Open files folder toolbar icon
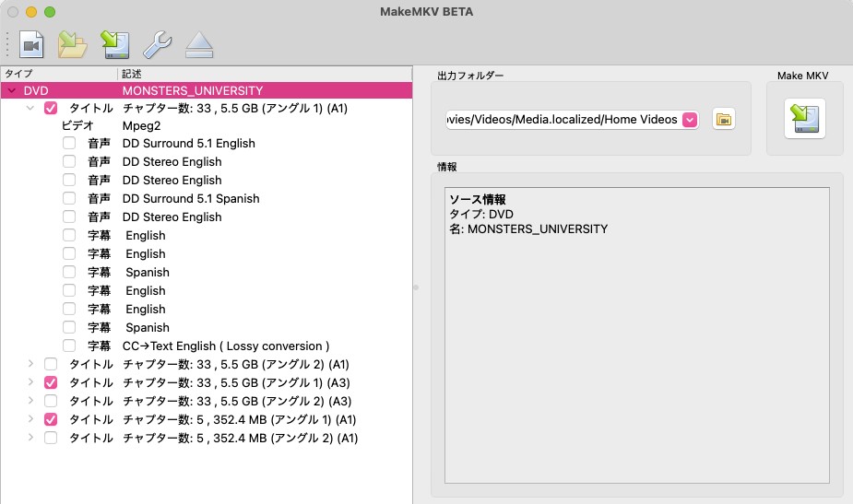This screenshot has height=504, width=853. pos(72,44)
